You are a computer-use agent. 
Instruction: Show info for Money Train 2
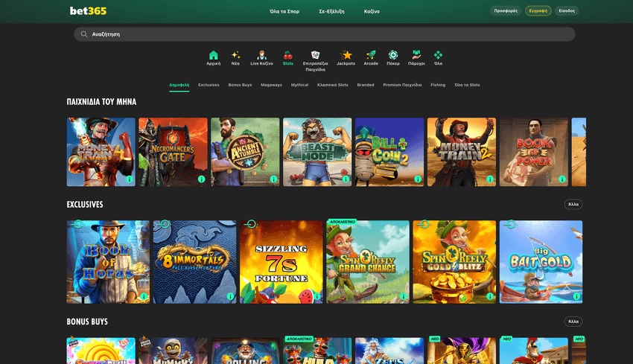point(490,179)
